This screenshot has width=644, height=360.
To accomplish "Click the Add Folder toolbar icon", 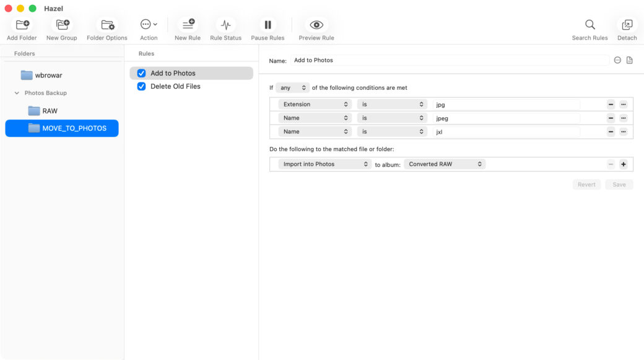I will pyautogui.click(x=22, y=25).
